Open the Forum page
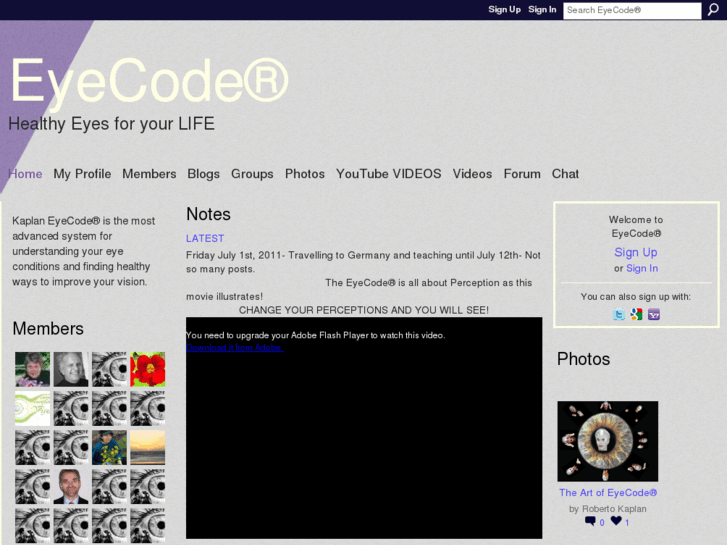The image size is (727, 545). click(522, 174)
